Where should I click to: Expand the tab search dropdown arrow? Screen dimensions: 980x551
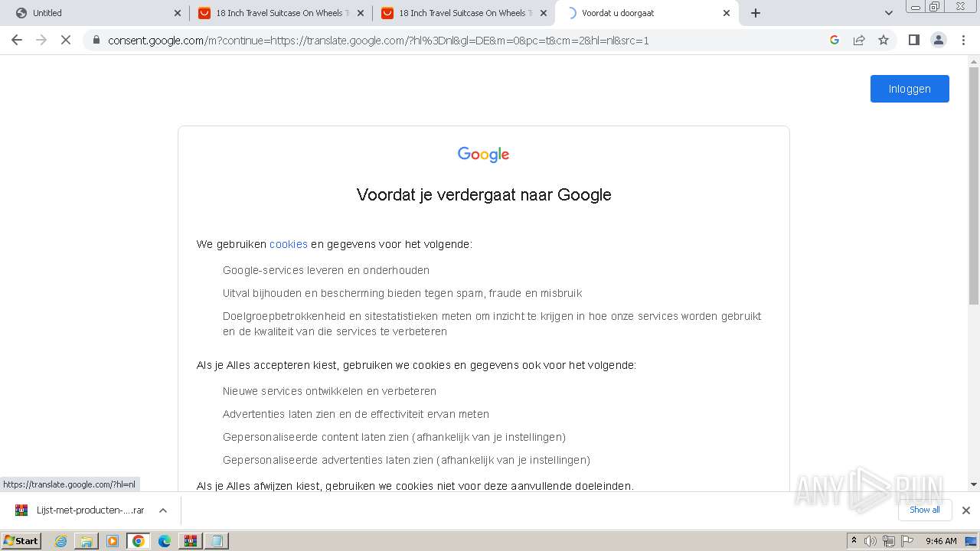point(888,13)
